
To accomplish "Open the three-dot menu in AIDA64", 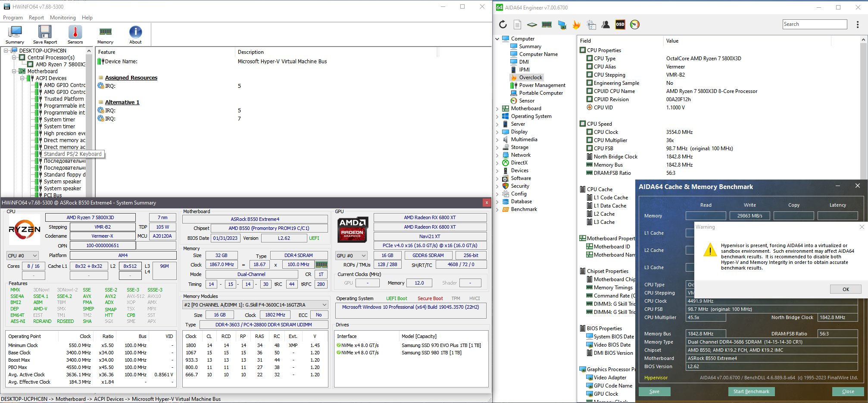I will click(x=858, y=25).
